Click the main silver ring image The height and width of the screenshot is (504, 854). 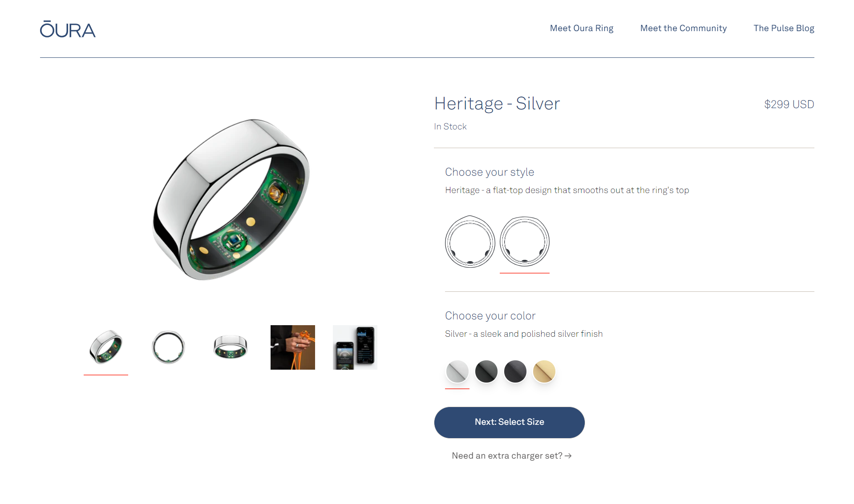point(231,200)
